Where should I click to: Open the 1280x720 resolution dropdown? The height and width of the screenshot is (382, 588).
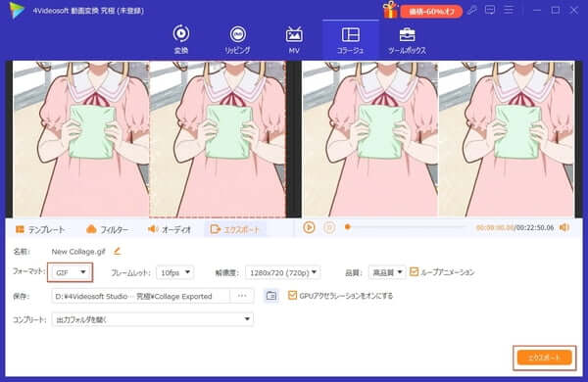click(x=283, y=272)
